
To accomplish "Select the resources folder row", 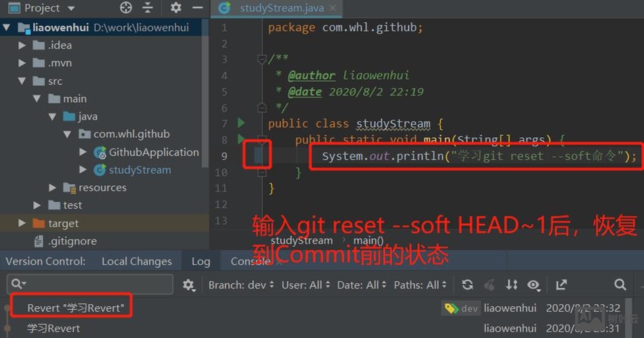I will click(103, 187).
